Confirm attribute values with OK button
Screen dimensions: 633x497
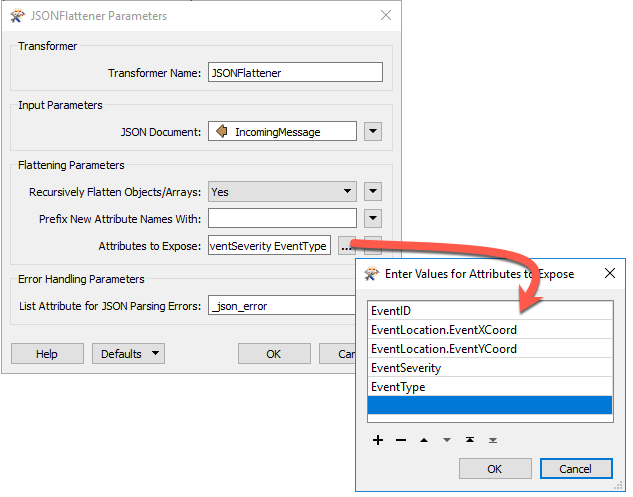(495, 469)
